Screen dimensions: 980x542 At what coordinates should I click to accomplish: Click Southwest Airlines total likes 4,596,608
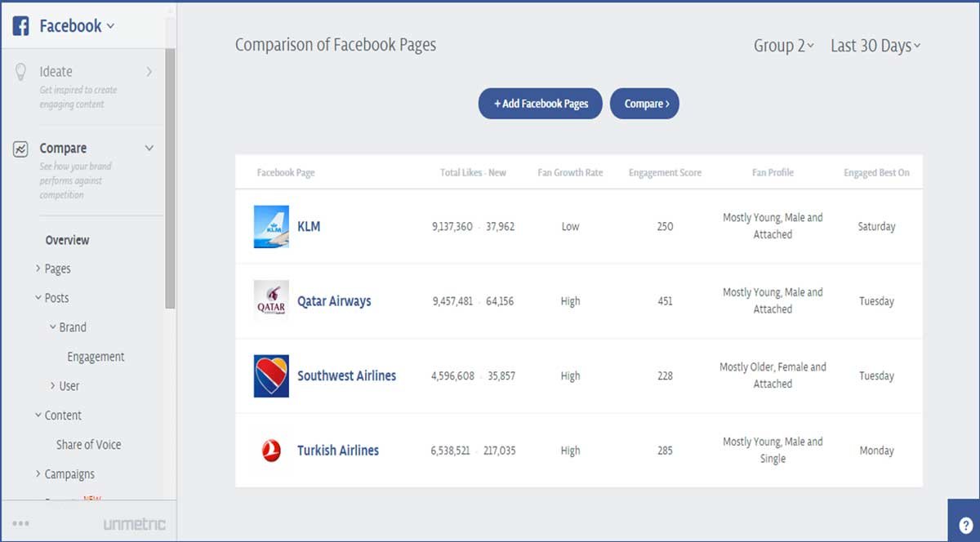click(x=452, y=376)
